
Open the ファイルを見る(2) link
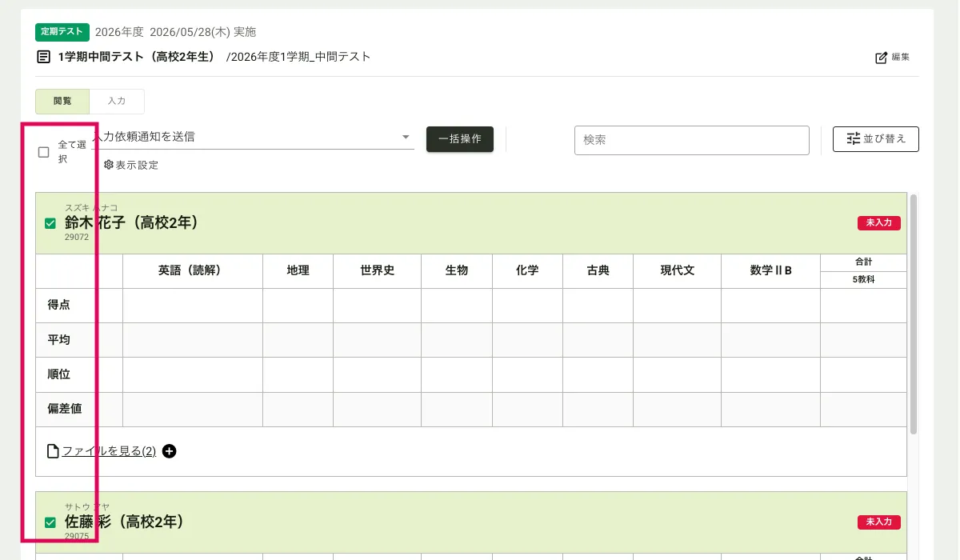tap(109, 451)
